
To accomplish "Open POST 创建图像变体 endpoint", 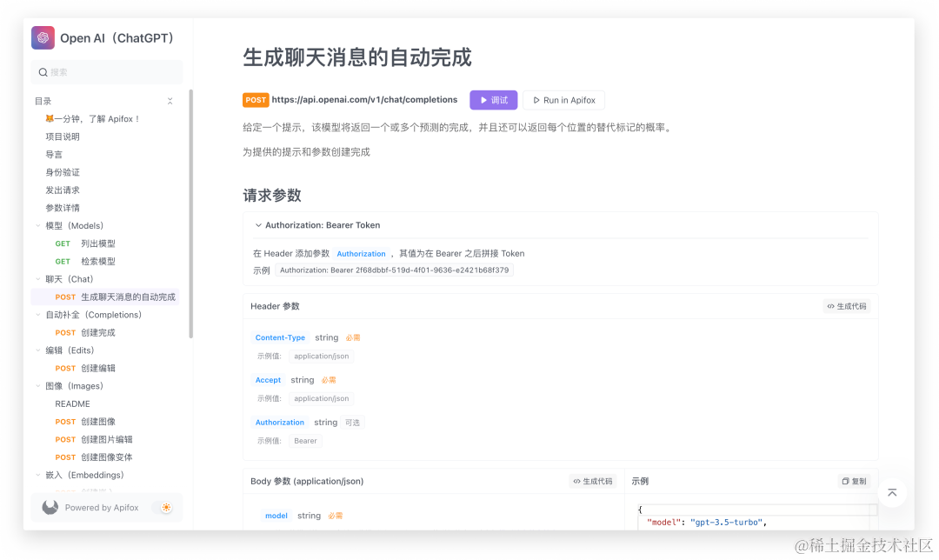I will pyautogui.click(x=106, y=457).
